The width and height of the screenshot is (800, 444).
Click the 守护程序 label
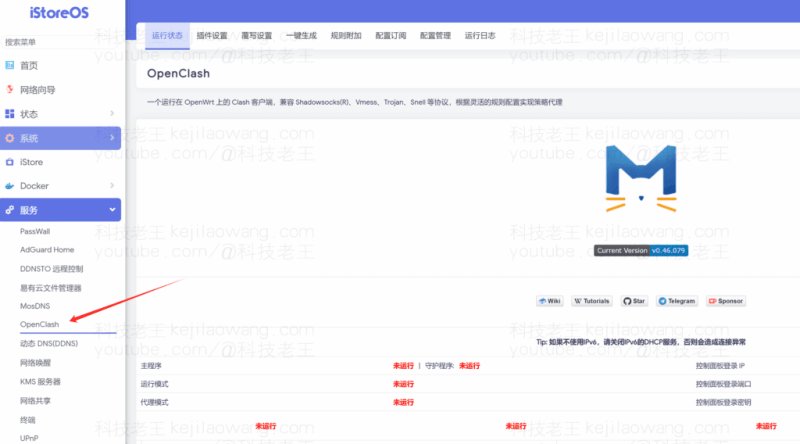[439, 366]
